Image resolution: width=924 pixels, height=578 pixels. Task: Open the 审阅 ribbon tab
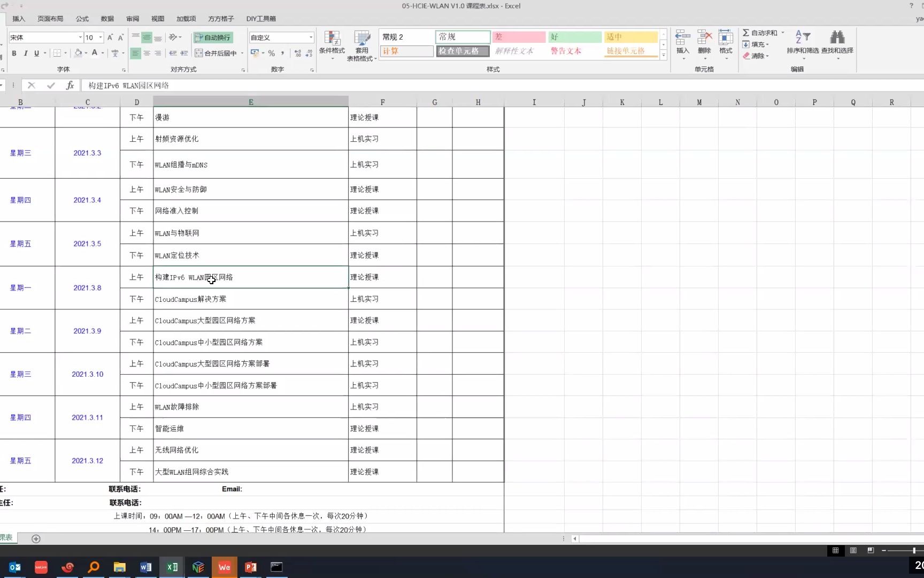tap(133, 19)
